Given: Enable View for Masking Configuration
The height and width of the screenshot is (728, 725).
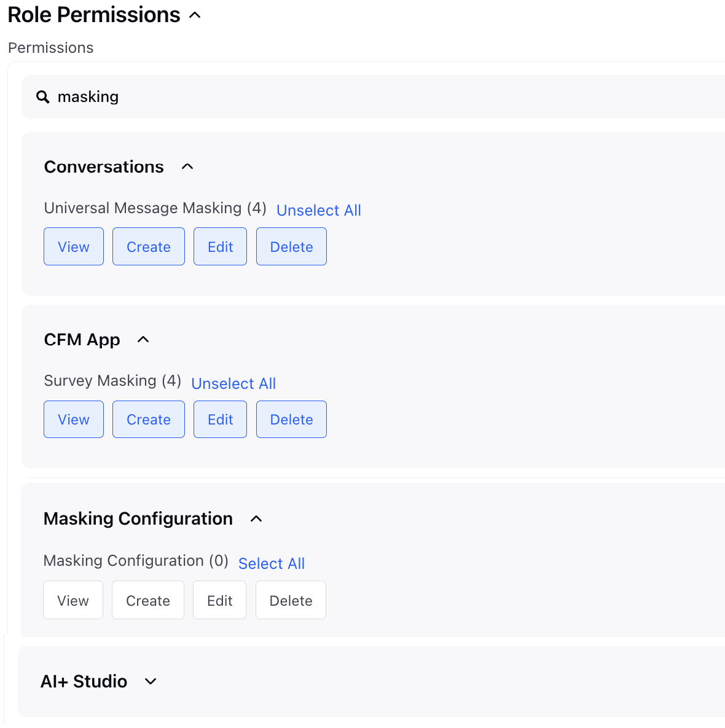Looking at the screenshot, I should pos(73,600).
